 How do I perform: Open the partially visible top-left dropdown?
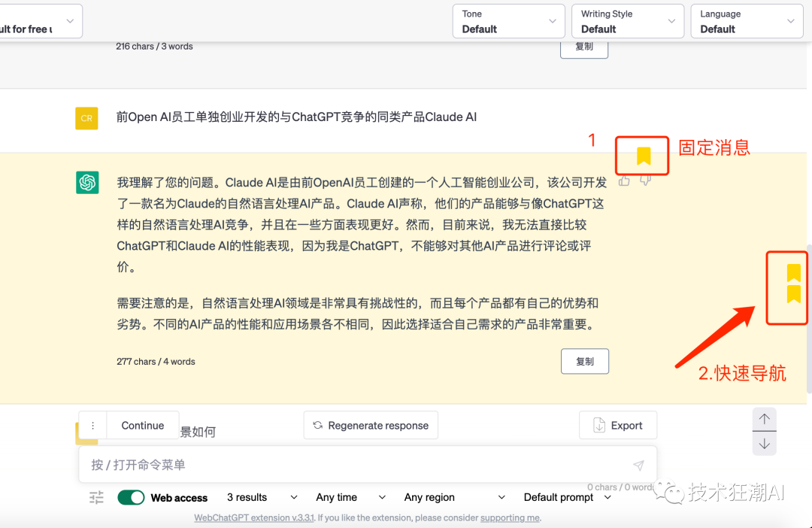(x=41, y=21)
